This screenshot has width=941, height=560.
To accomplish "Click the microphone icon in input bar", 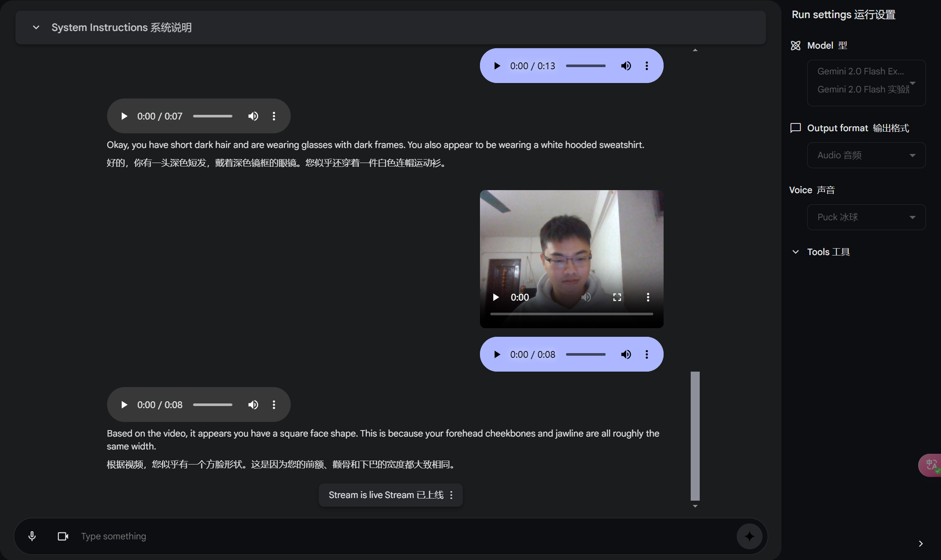I will tap(32, 536).
